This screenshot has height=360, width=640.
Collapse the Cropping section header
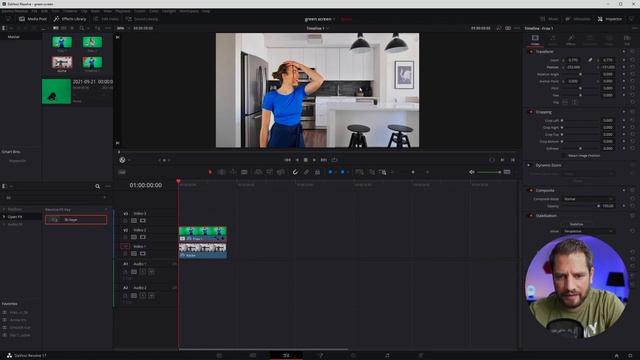pyautogui.click(x=544, y=112)
